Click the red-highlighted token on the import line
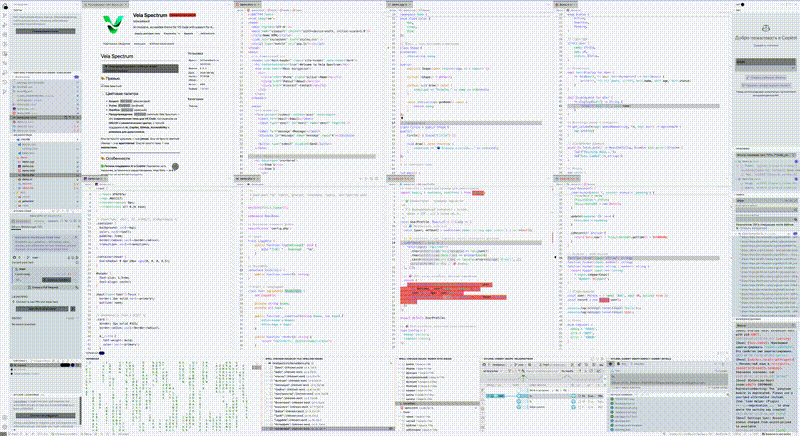800x436 pixels. coord(478,193)
